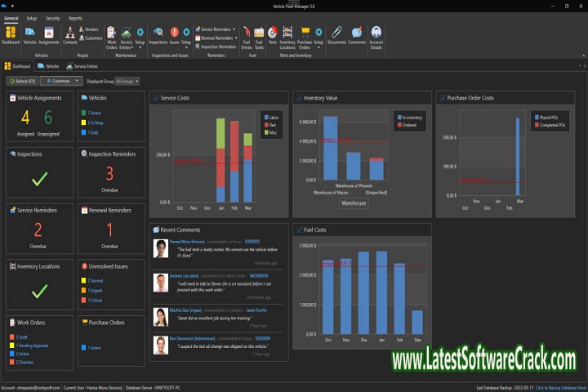
Task: Open the Assignments ribbon icon
Action: click(49, 34)
